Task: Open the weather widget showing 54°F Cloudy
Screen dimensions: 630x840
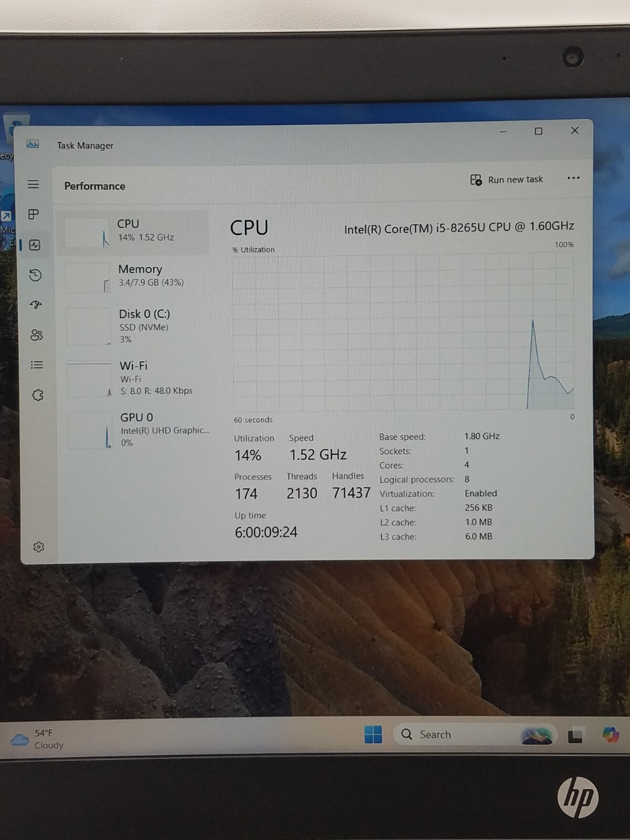Action: click(x=37, y=739)
